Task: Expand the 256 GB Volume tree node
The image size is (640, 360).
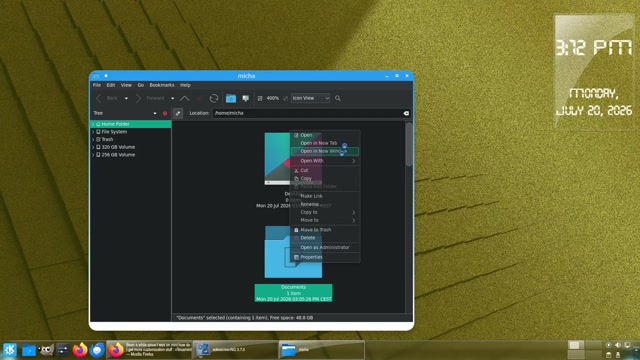Action: [93, 155]
